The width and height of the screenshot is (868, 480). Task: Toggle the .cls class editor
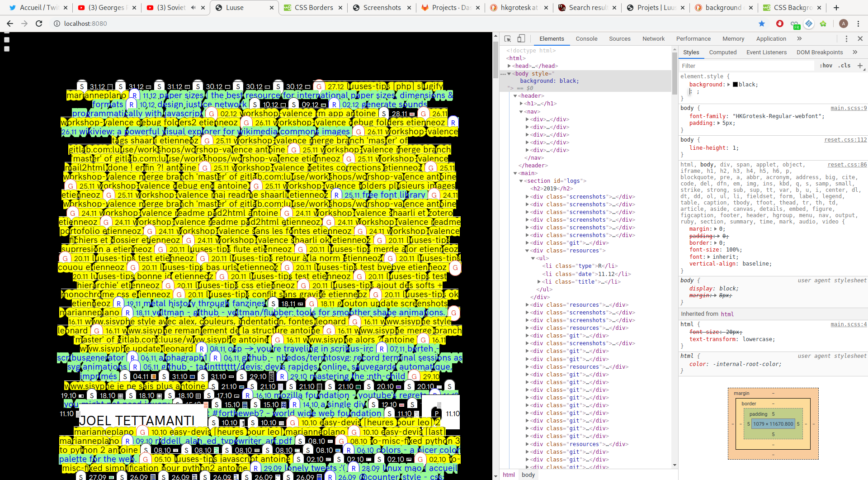(844, 66)
